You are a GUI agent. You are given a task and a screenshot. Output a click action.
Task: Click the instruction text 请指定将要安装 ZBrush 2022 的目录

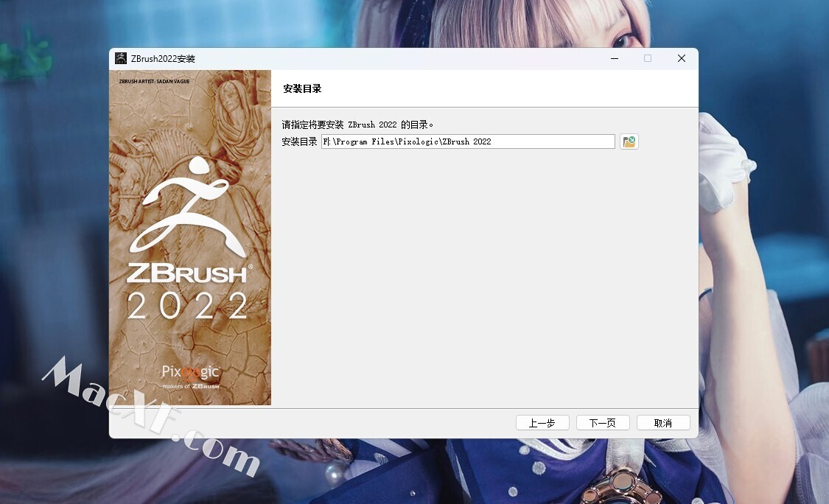[357, 125]
